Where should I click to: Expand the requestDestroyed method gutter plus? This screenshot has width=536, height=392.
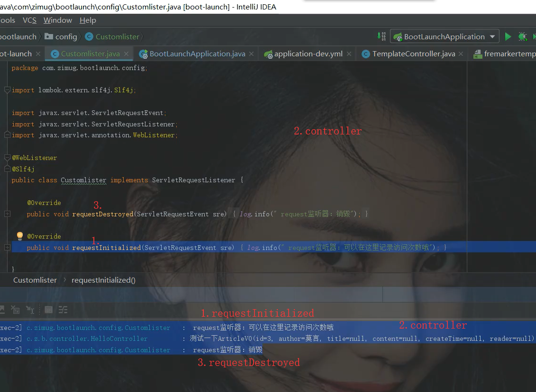tap(7, 214)
